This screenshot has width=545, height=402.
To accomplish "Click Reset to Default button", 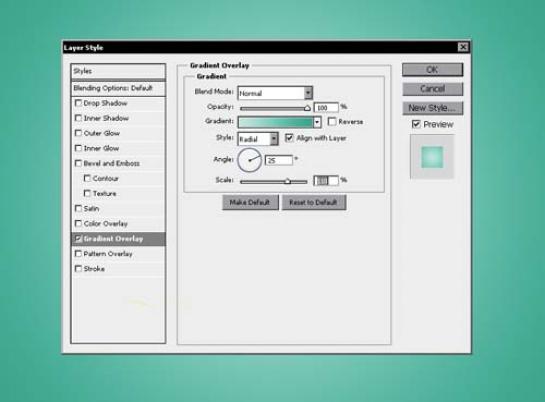I will (314, 202).
